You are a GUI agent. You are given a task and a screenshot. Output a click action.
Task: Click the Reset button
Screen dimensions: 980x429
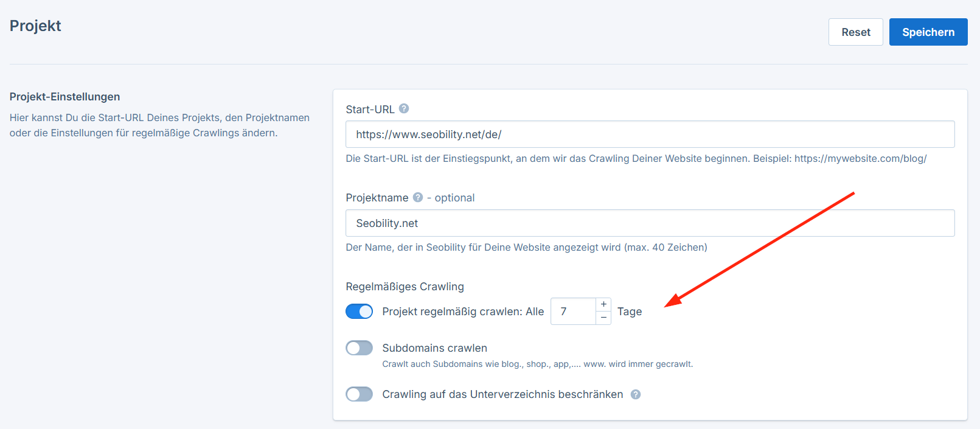(855, 32)
